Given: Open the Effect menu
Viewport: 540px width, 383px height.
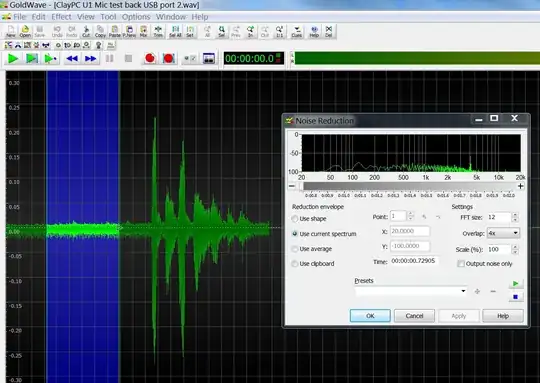Looking at the screenshot, I should 61,17.
